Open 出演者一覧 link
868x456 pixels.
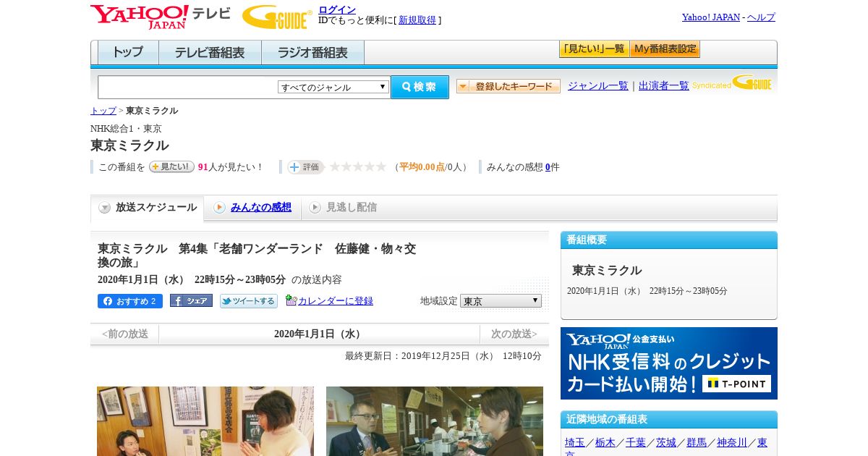664,86
